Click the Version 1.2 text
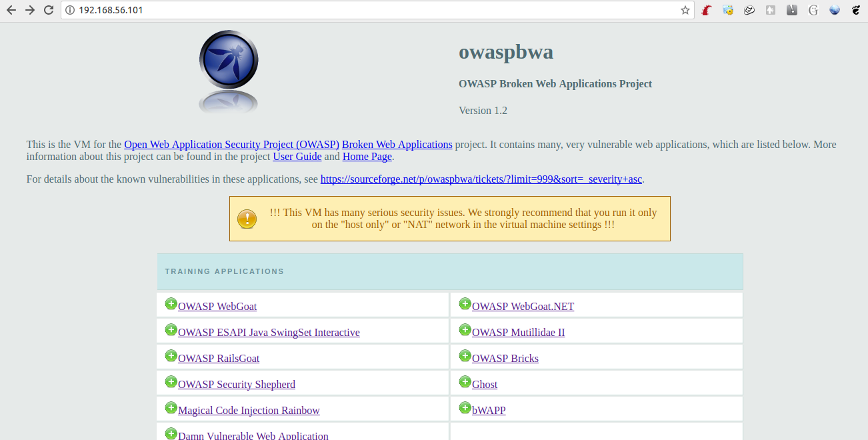The height and width of the screenshot is (440, 868). (x=483, y=111)
